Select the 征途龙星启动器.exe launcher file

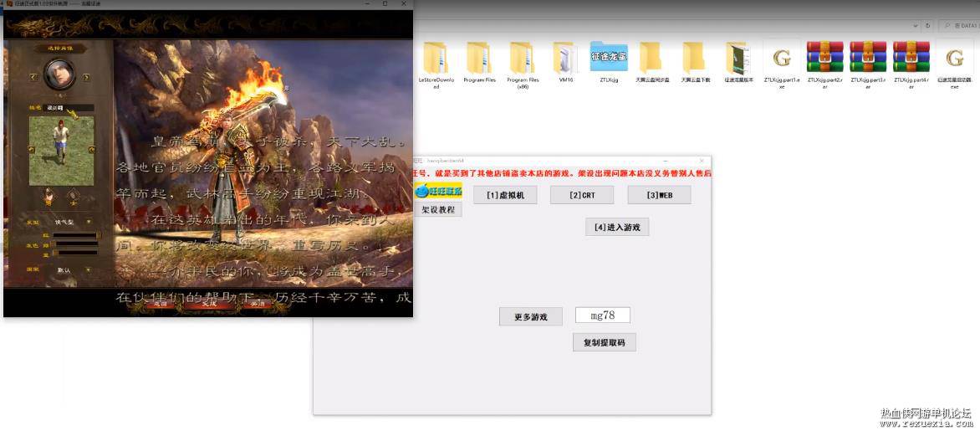[954, 64]
